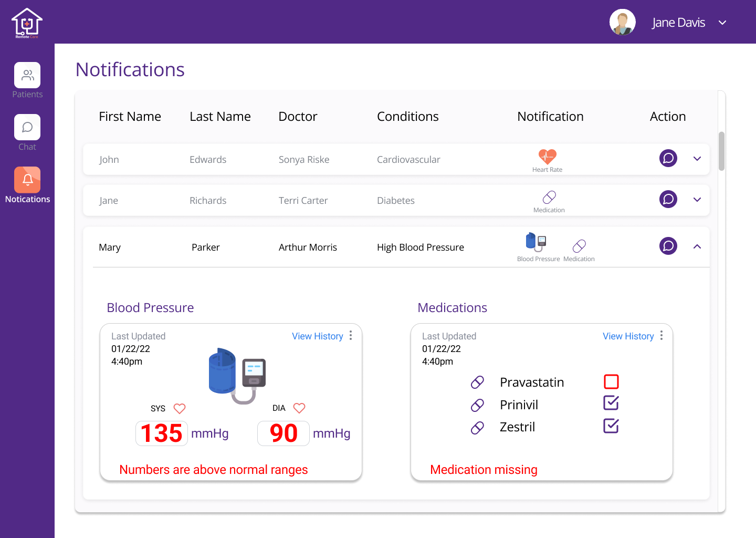Expand John Edwards notification row
This screenshot has width=756, height=538.
pos(697,158)
